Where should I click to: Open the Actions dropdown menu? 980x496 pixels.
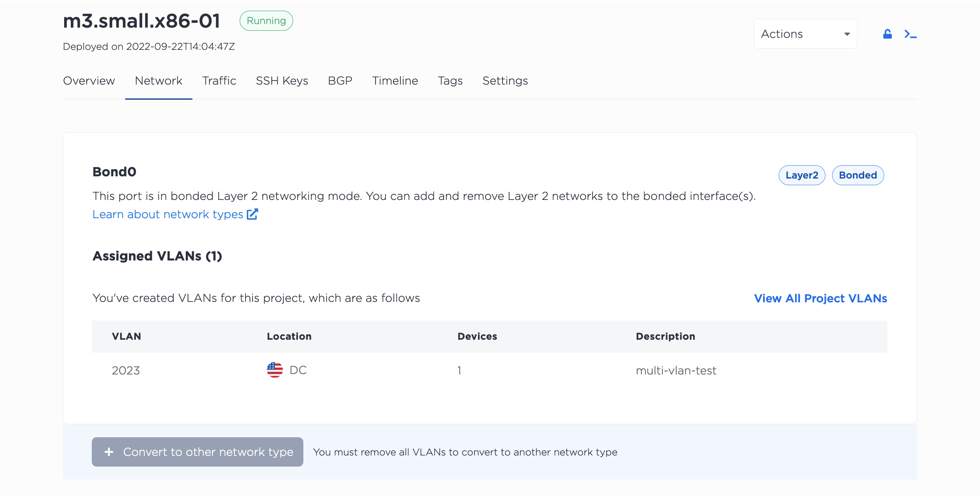click(805, 34)
